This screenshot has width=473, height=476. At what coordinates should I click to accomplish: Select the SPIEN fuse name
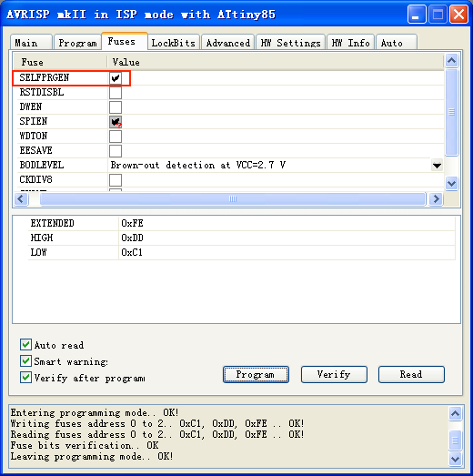click(34, 121)
